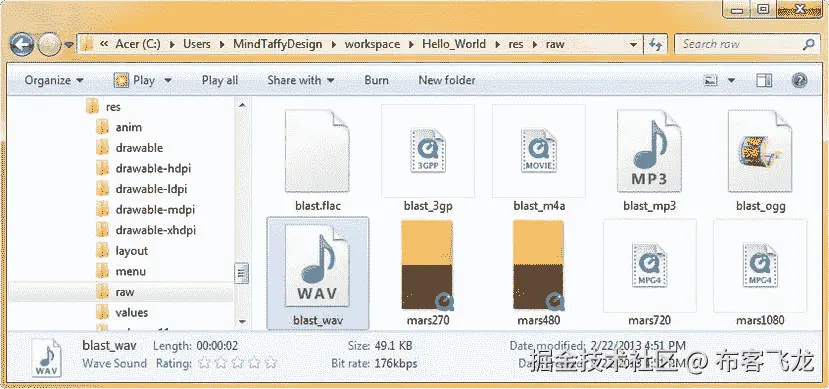Click the search magnifier icon
The image size is (829, 389).
pos(808,44)
